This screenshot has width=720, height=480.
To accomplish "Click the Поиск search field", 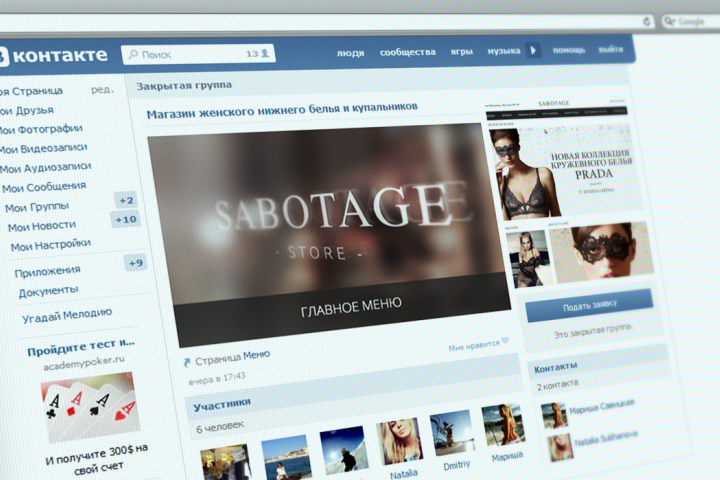I will pyautogui.click(x=198, y=54).
